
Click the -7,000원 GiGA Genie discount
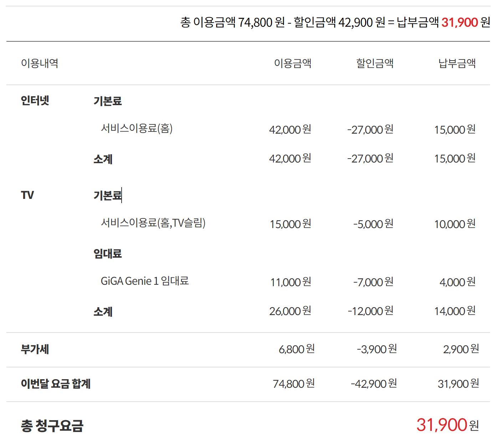click(x=373, y=282)
